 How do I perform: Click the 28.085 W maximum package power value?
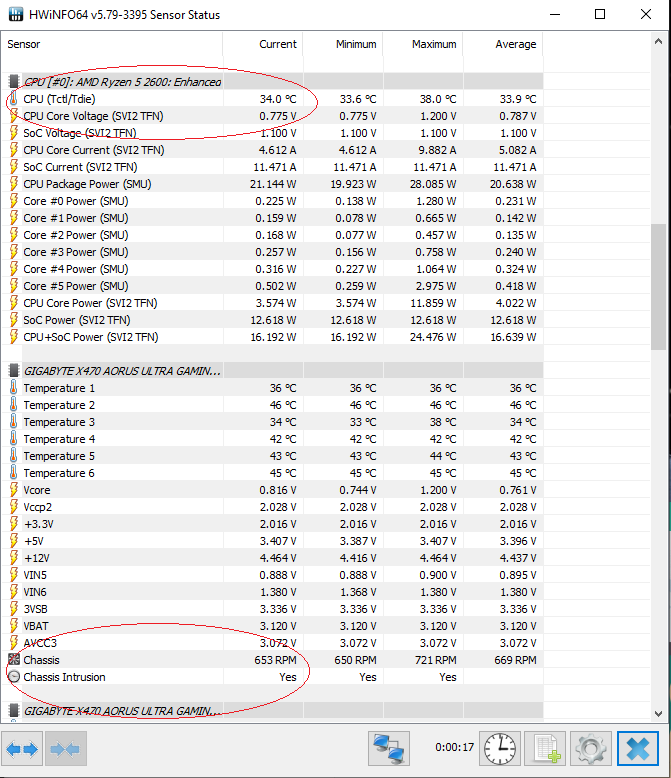(433, 184)
